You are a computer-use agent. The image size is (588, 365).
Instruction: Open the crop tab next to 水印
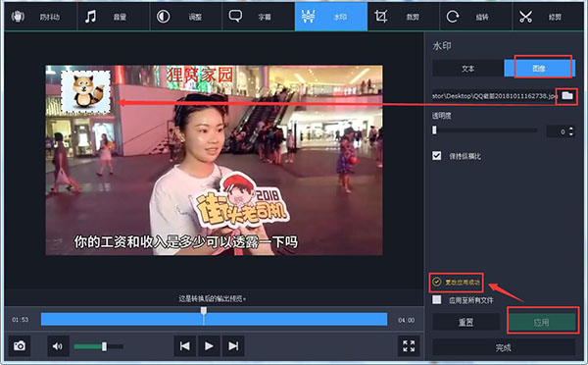coord(404,17)
